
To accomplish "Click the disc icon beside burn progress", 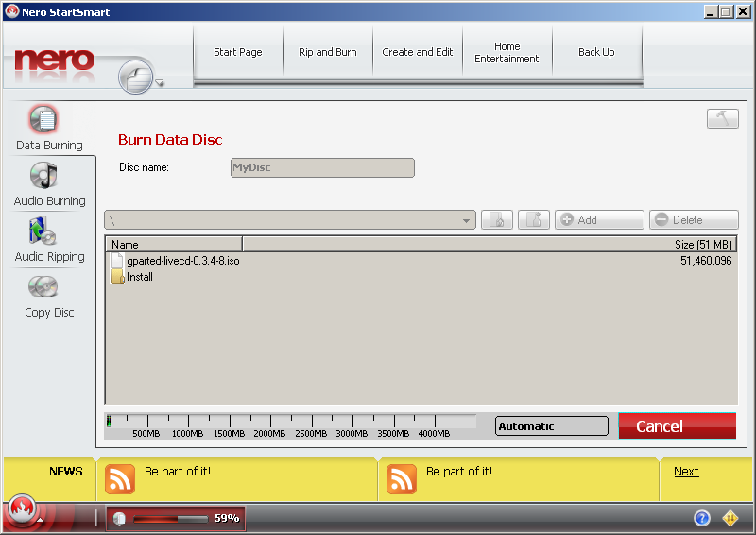I will tap(119, 519).
